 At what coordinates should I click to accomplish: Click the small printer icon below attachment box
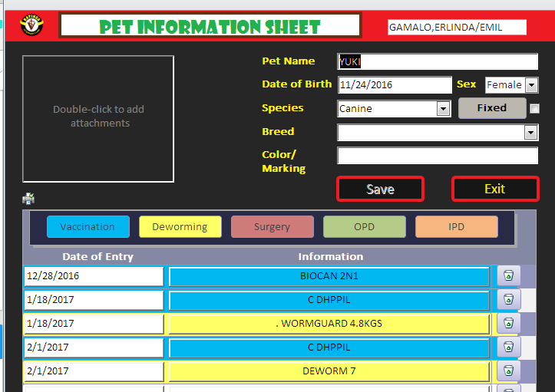tap(28, 199)
